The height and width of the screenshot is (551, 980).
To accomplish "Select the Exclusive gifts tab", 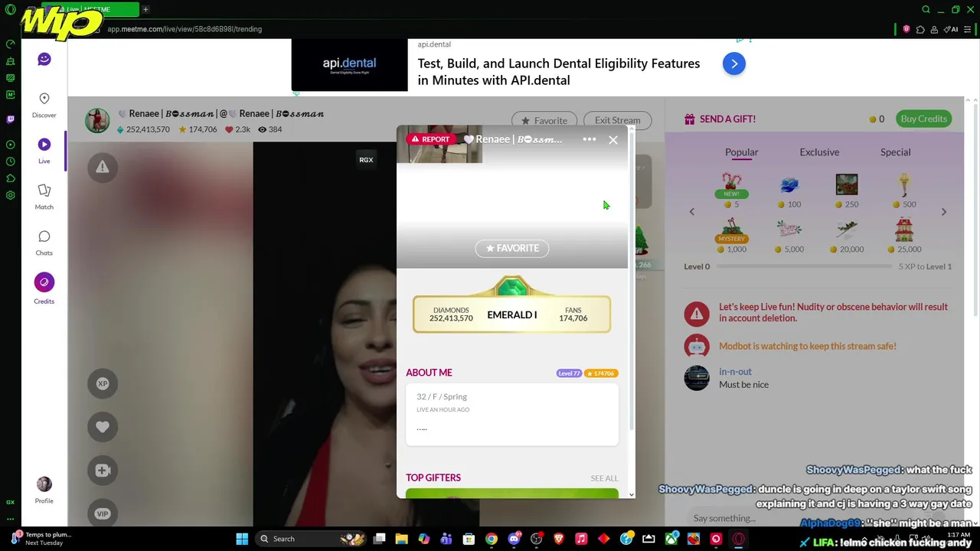I will tap(819, 152).
